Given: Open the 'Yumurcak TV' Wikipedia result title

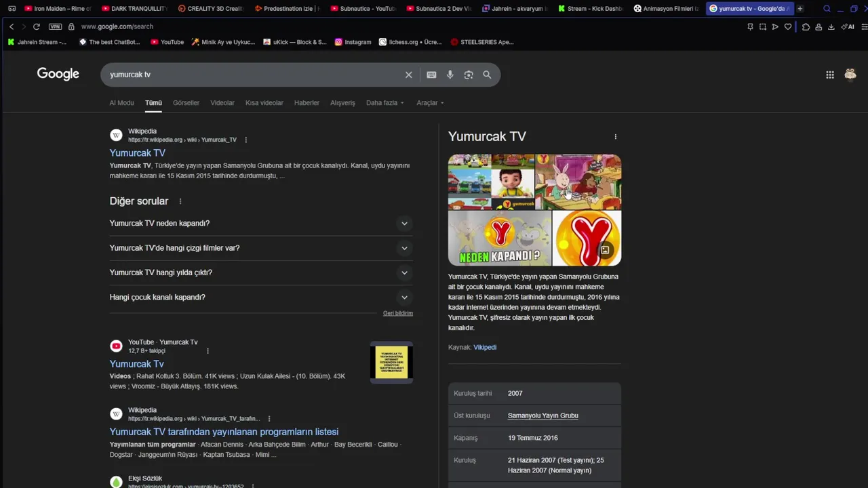Looking at the screenshot, I should [x=137, y=153].
